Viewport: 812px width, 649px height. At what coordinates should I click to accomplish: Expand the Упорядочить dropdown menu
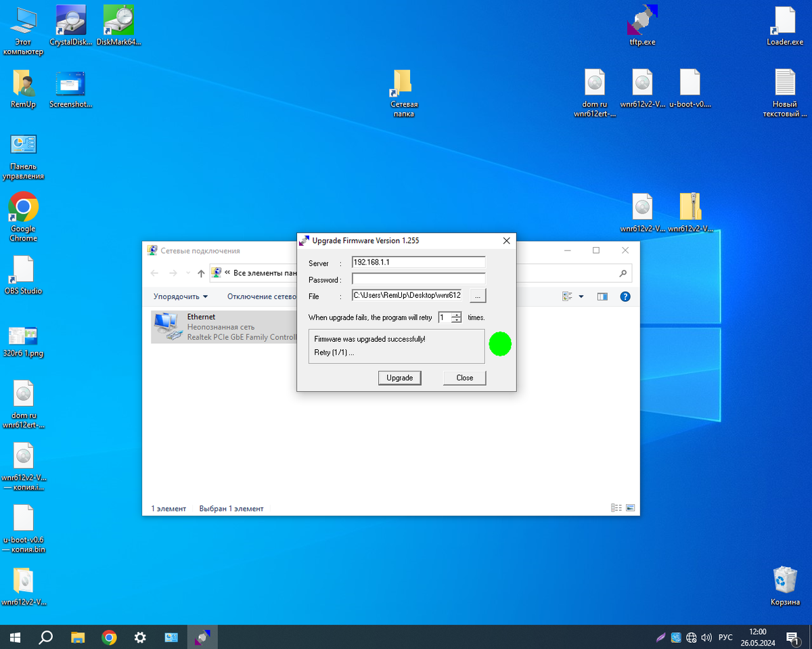180,296
